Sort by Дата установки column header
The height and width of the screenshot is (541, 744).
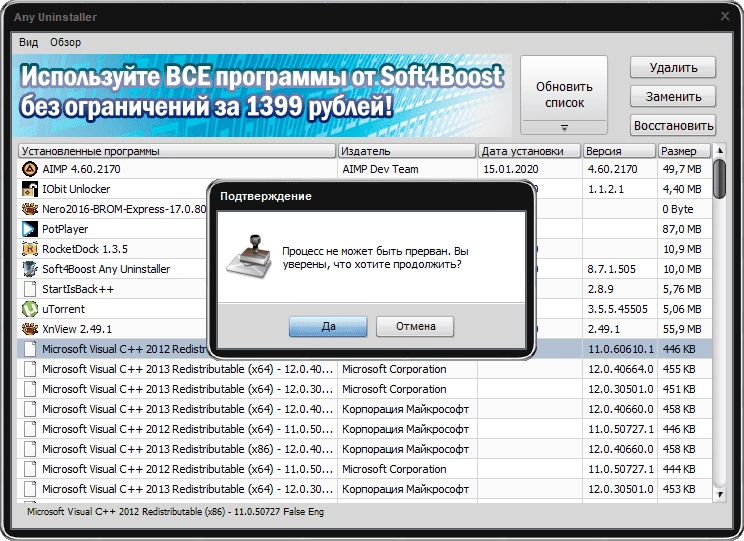(529, 151)
